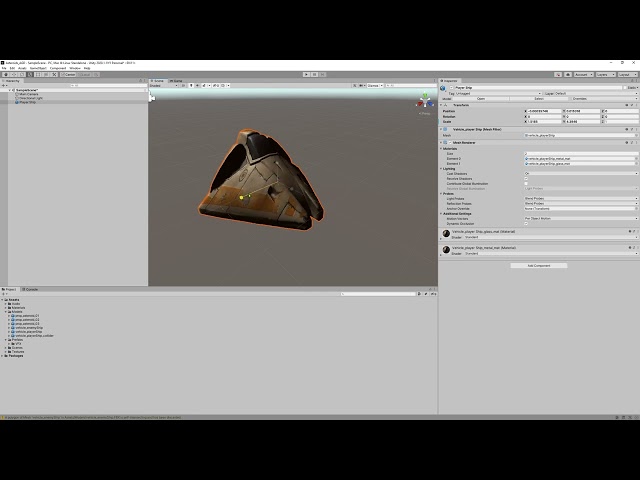Click the Overrides dropdown button
The height and width of the screenshot is (480, 640).
pos(604,99)
